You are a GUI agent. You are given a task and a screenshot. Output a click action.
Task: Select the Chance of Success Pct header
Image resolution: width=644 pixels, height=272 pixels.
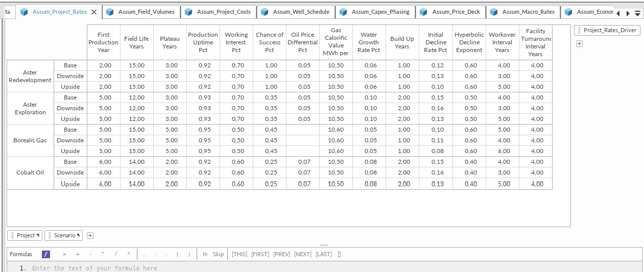270,42
